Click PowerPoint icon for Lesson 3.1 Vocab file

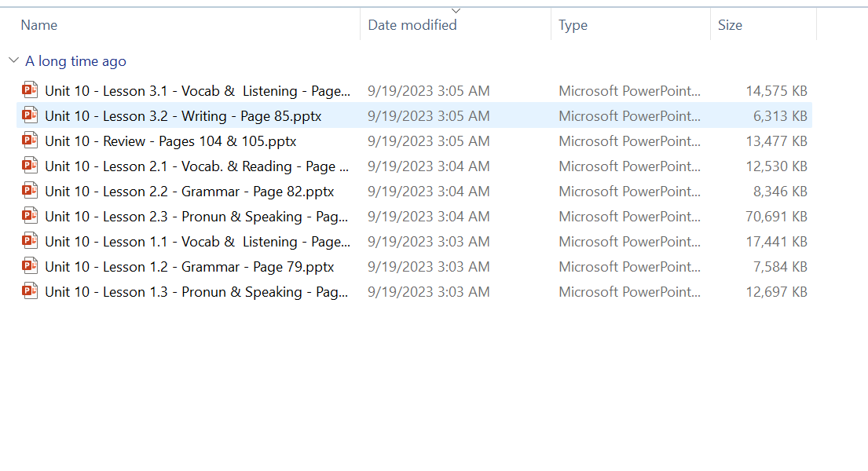click(x=30, y=90)
